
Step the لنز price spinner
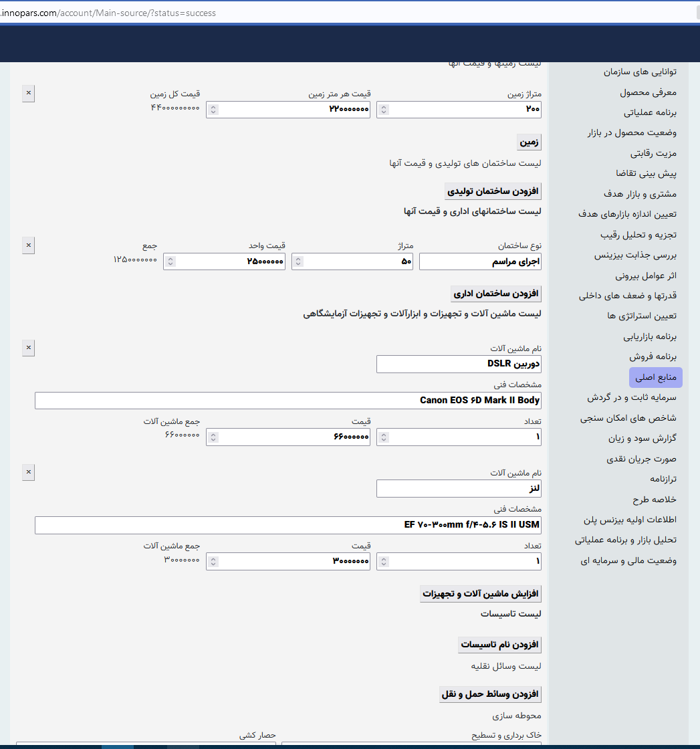pos(213,562)
